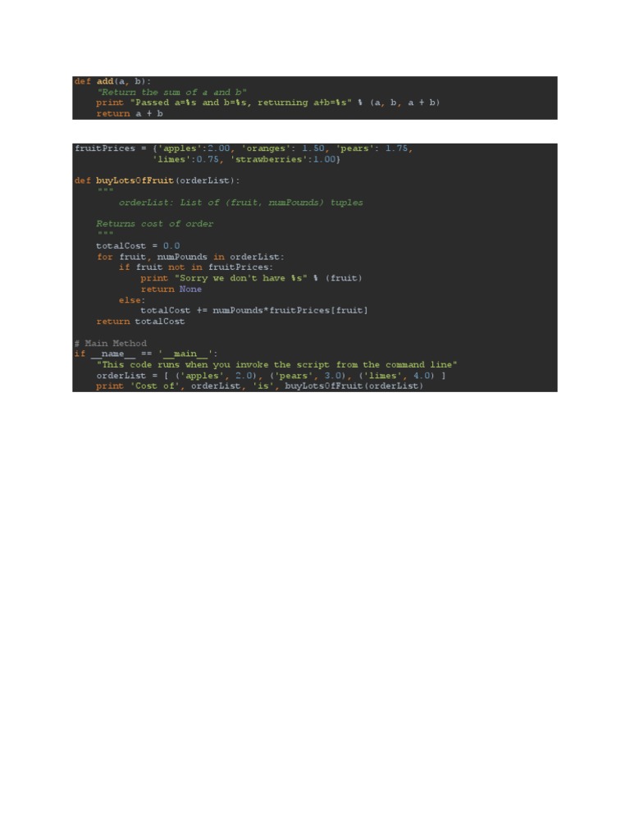Click the 'for fruit, numPounds in orderList:' line
The width and height of the screenshot is (630, 840).
click(x=190, y=257)
